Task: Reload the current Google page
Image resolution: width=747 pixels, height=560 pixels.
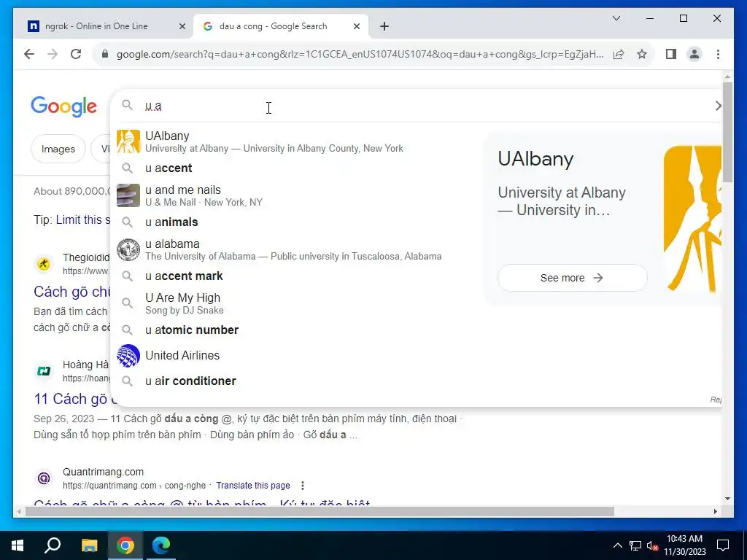Action: point(76,54)
